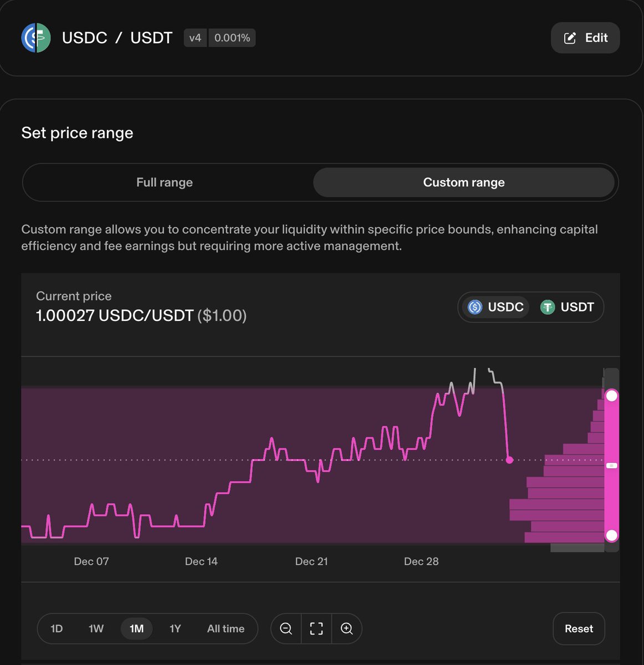644x665 pixels.
Task: Choose the 1M chart timeframe
Action: (136, 628)
